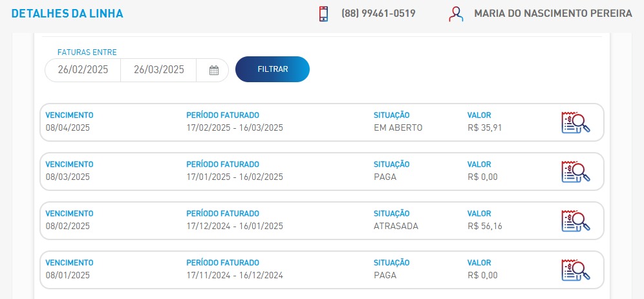This screenshot has height=299, width=644.
Task: Click billing period 17/01/2025 - 16/02/2025
Action: tap(235, 177)
